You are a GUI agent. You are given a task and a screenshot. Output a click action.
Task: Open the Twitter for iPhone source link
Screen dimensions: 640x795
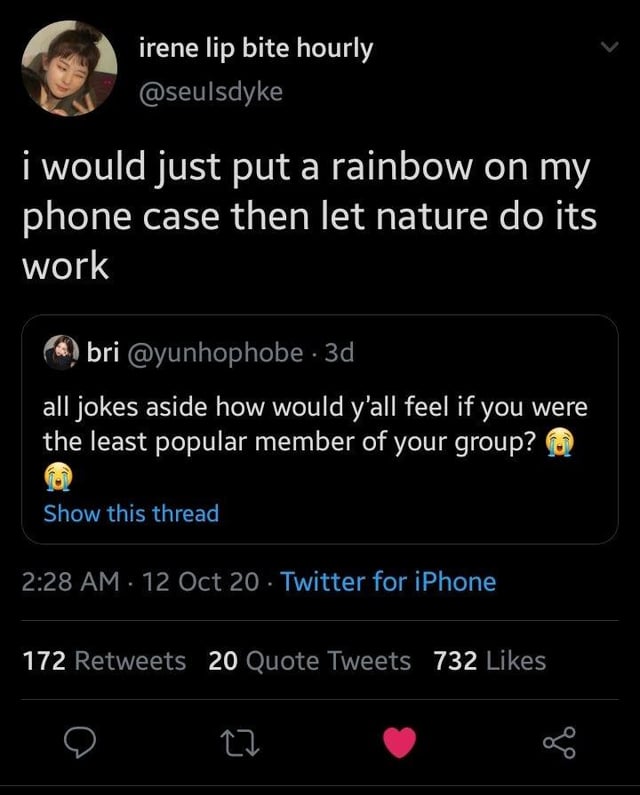point(388,581)
